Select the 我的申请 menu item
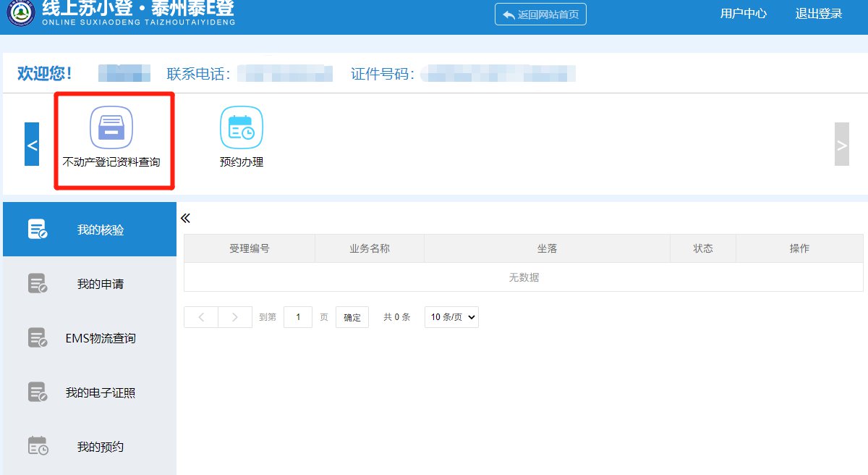Viewport: 868px width, 475px height. pos(100,284)
